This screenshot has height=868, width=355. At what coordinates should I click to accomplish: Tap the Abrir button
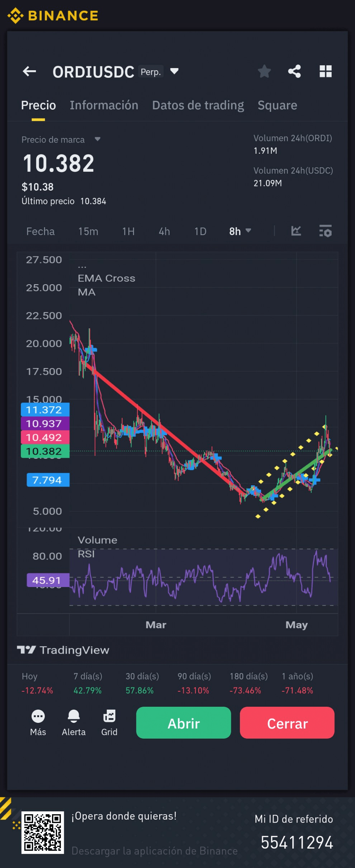[x=184, y=722]
